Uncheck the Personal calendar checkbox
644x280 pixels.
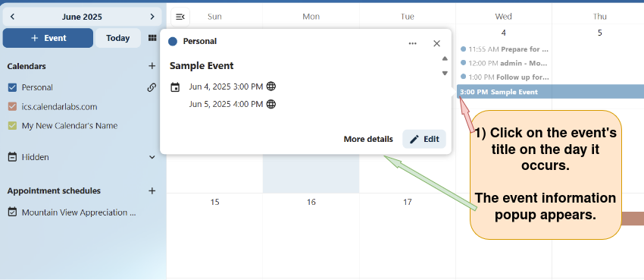click(x=12, y=87)
